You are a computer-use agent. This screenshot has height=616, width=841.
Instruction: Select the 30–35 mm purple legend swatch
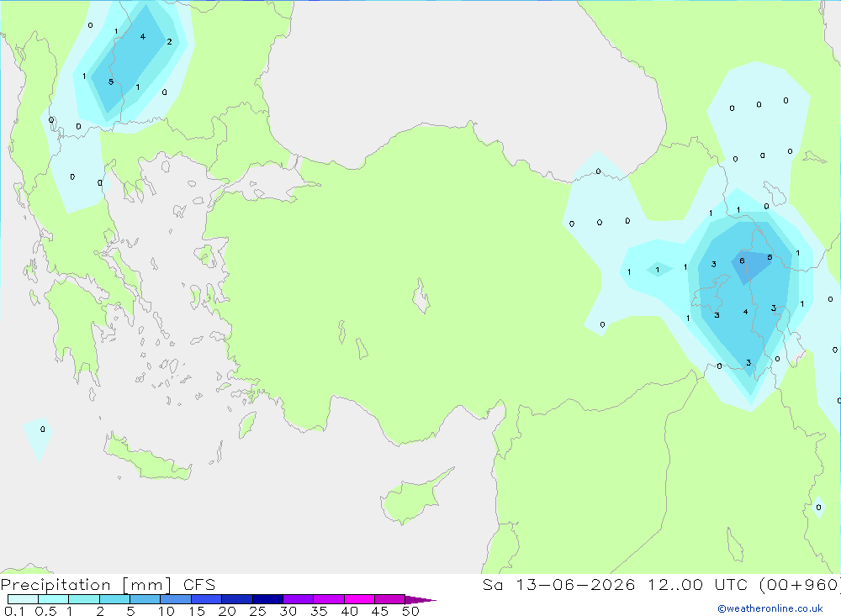click(299, 599)
